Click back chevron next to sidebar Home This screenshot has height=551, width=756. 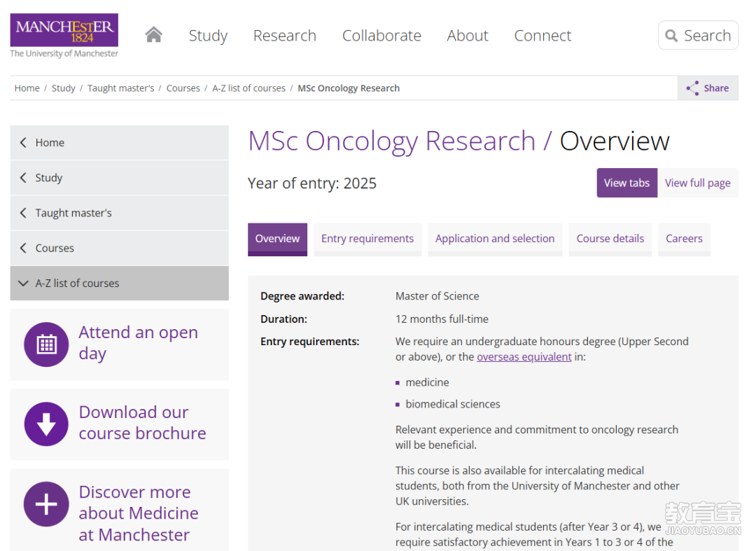tap(23, 143)
